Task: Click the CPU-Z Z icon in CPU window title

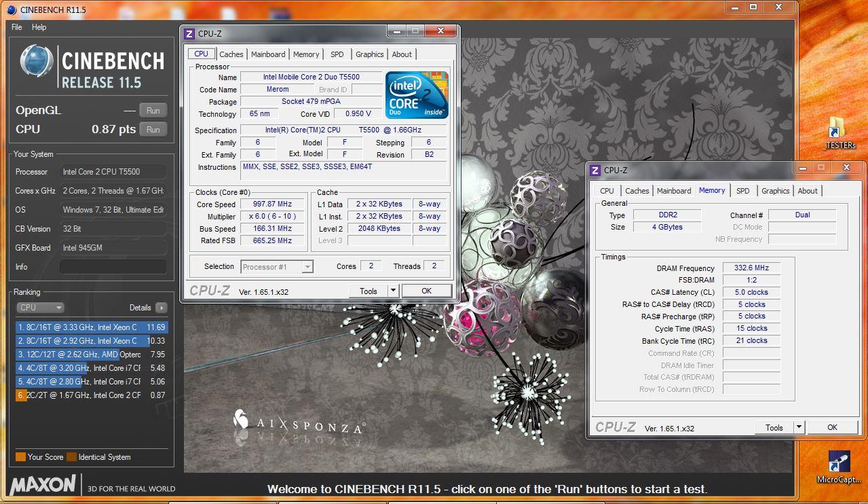Action: tap(189, 33)
